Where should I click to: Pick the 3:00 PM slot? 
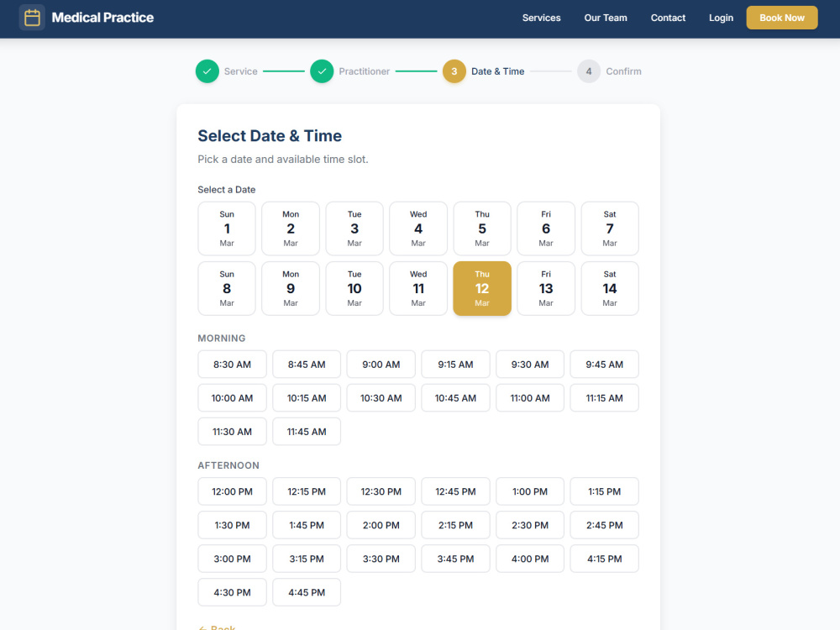tap(232, 559)
